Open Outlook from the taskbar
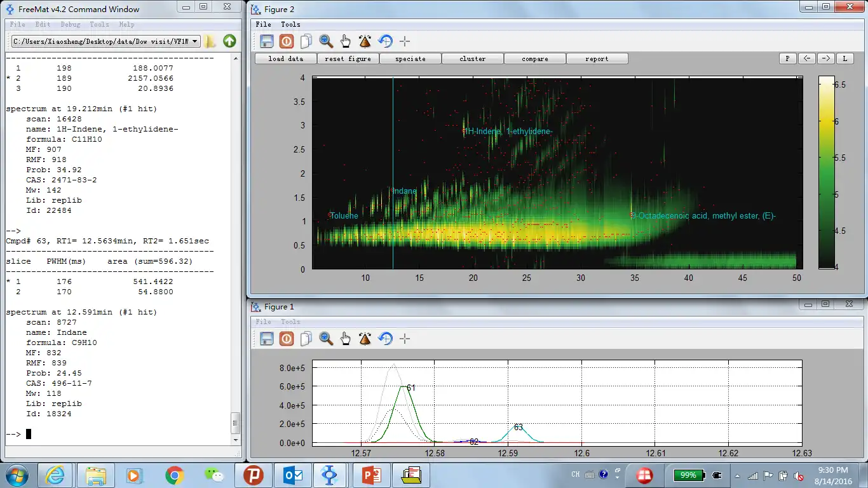868x488 pixels. point(293,475)
